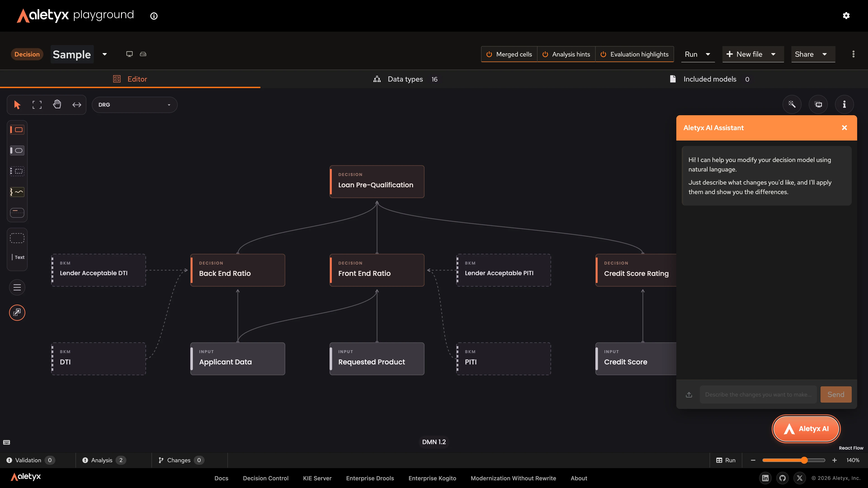Select the Back End Ratio decision node
868x488 pixels.
click(x=238, y=270)
